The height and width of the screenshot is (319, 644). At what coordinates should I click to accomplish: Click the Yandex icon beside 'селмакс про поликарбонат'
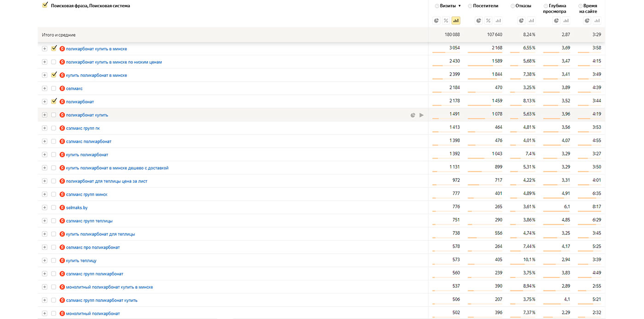tap(62, 247)
